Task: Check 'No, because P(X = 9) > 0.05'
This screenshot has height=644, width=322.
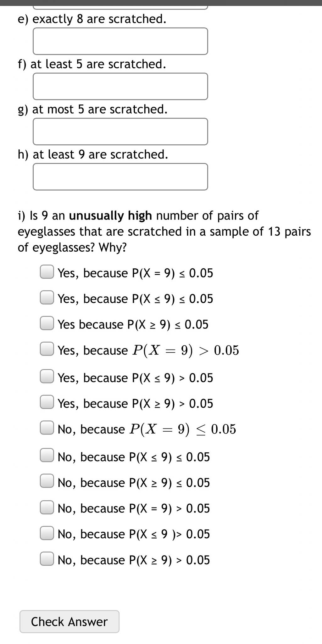Action: (47, 507)
